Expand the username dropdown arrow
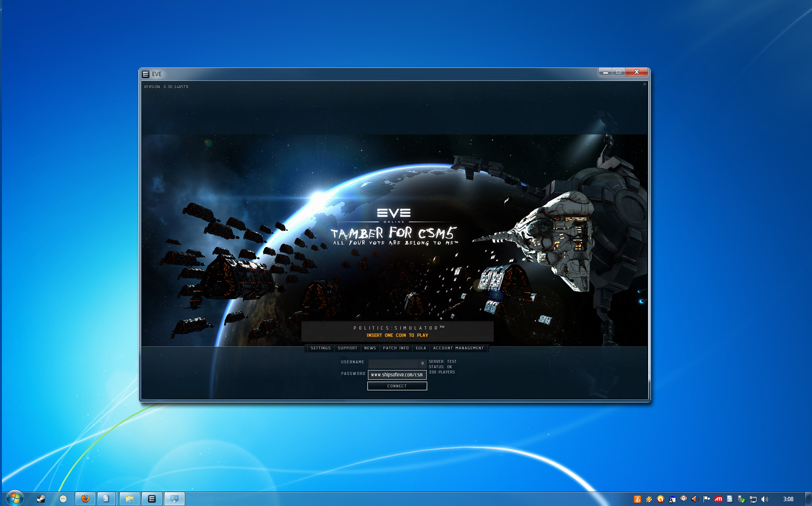 coord(423,363)
